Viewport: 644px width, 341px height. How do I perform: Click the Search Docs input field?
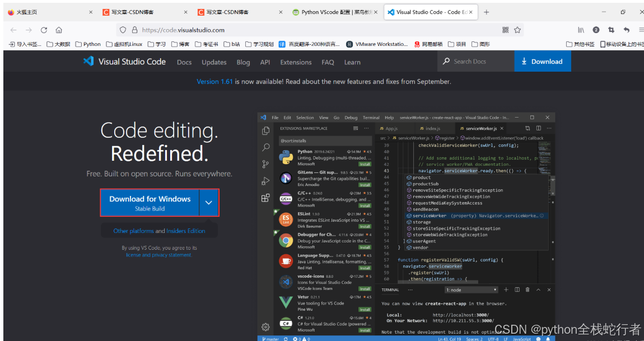pyautogui.click(x=475, y=62)
